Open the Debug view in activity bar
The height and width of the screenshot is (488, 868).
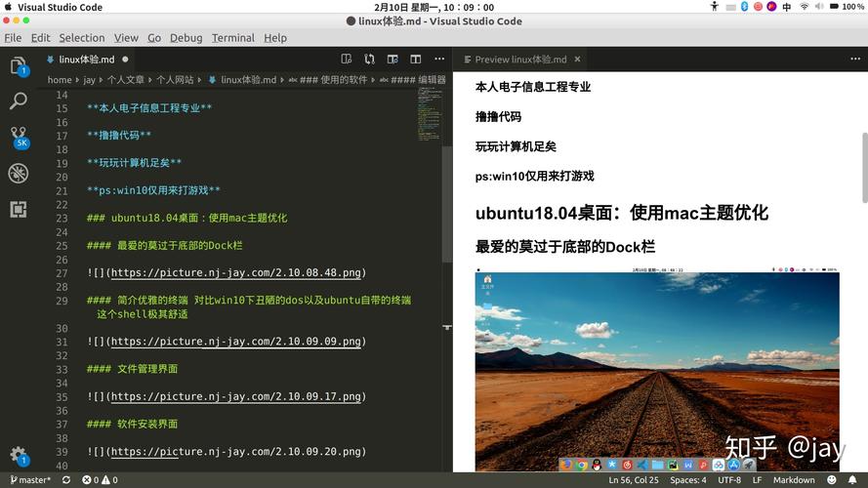coord(19,173)
